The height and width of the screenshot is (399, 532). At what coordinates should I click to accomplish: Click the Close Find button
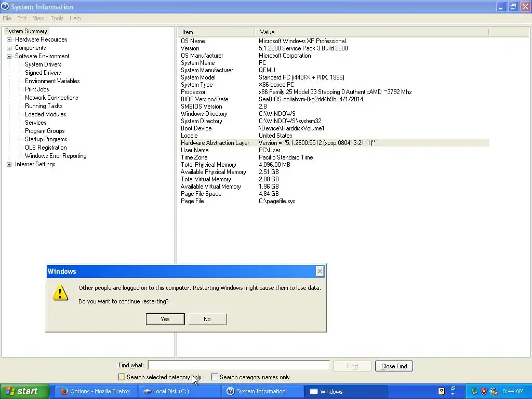(x=394, y=366)
